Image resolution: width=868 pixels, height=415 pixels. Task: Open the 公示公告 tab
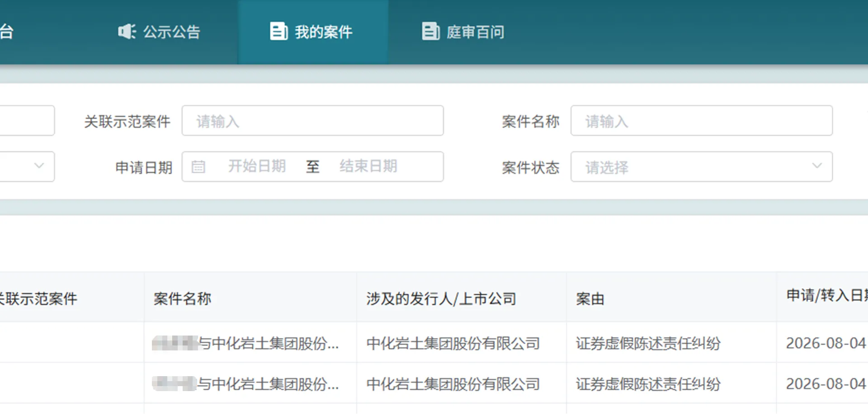point(159,32)
